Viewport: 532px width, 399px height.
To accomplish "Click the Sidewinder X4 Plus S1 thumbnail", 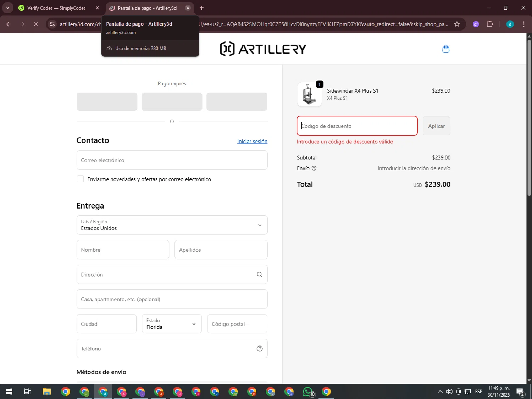I will [309, 94].
